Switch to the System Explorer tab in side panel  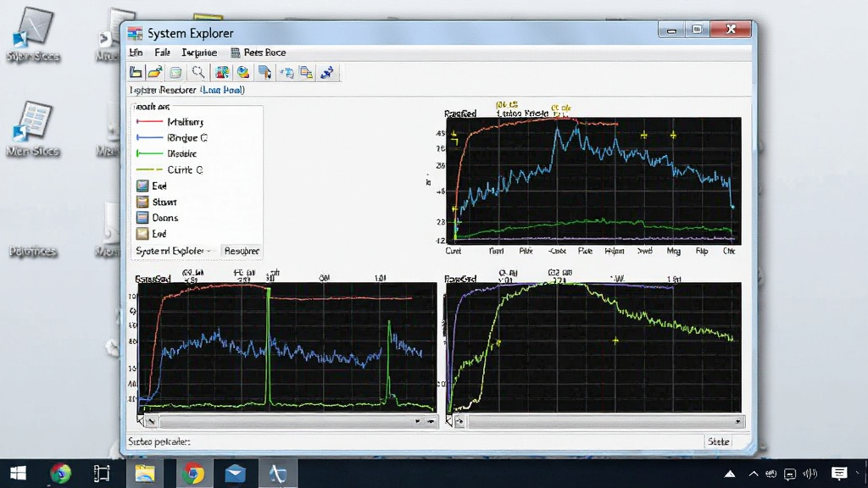[x=174, y=251]
